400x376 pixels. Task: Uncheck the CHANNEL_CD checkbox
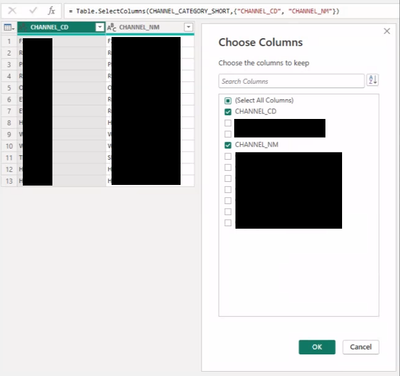coord(228,112)
